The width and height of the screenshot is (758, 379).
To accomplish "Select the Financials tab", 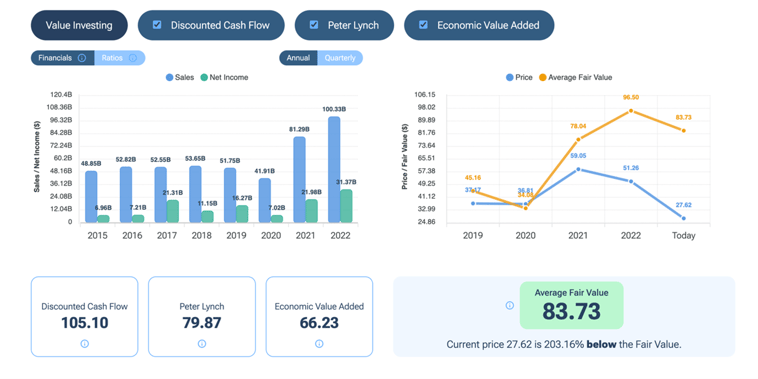I will click(62, 58).
